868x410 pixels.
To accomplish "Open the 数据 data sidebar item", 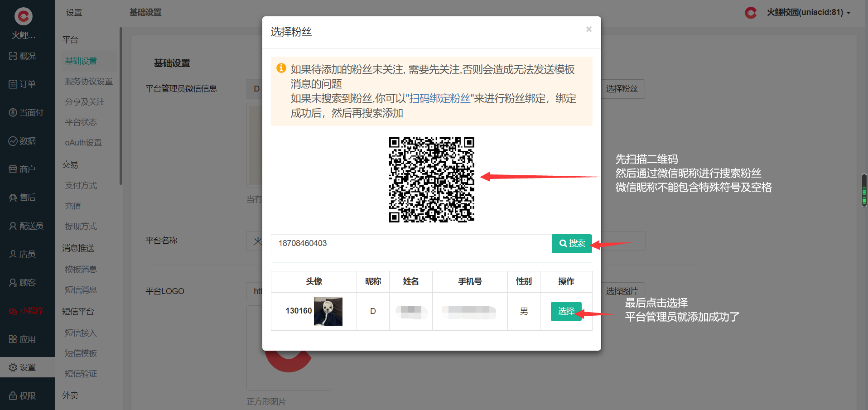I will pyautogui.click(x=22, y=141).
